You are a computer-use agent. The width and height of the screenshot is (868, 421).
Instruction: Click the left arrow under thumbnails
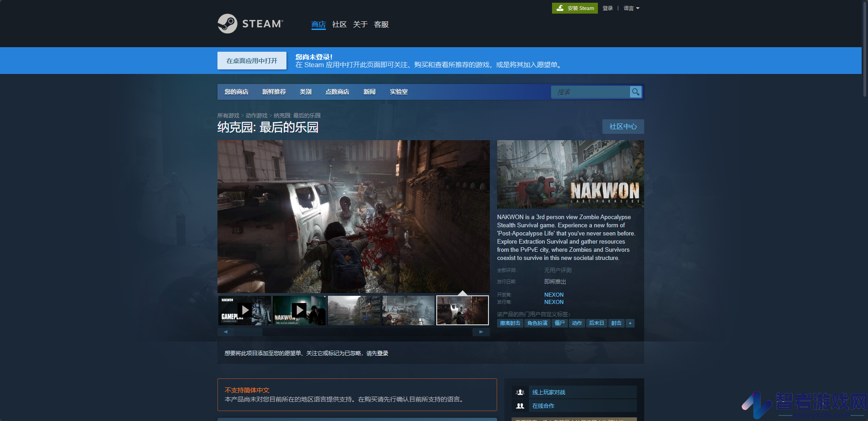tap(226, 332)
